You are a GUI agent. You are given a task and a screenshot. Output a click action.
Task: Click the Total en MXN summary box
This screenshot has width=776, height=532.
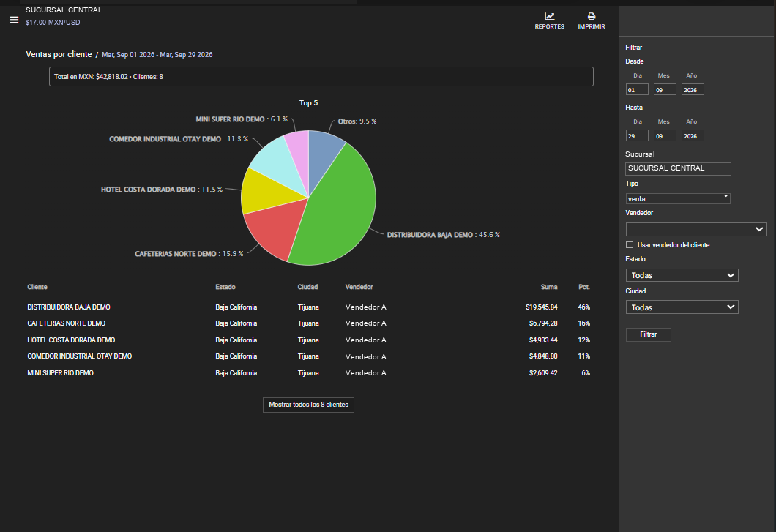pyautogui.click(x=321, y=77)
